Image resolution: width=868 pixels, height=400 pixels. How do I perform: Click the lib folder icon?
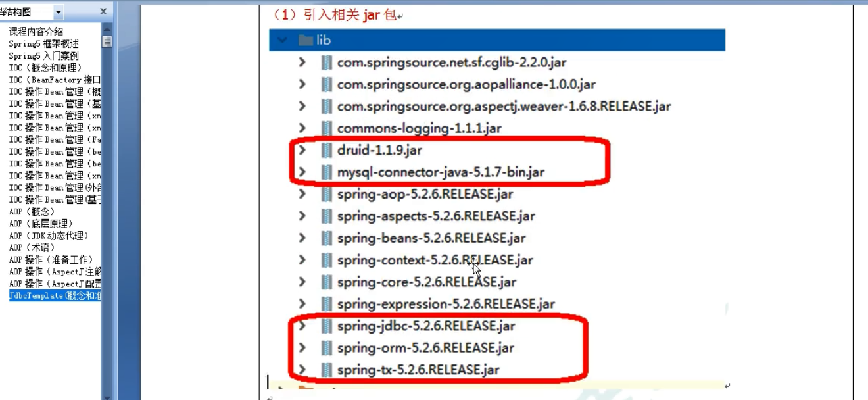tap(305, 40)
